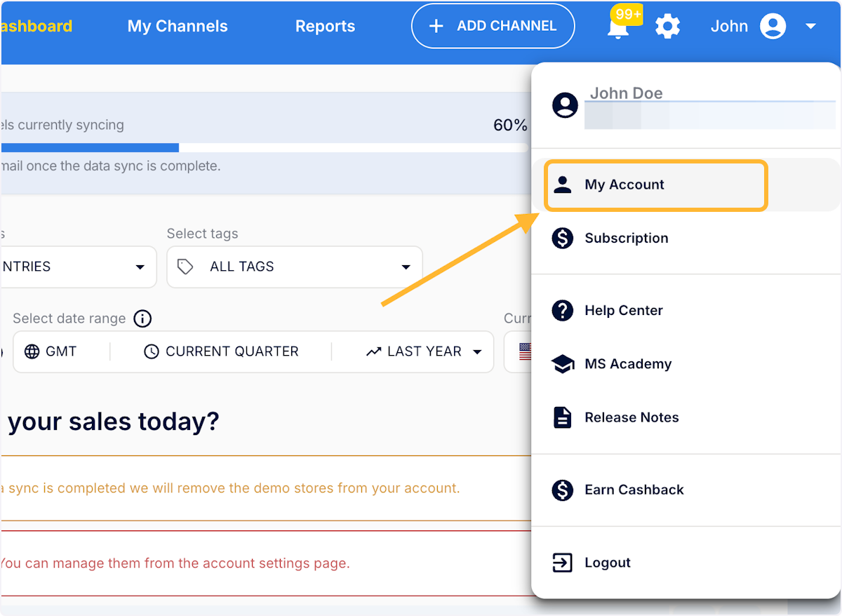Viewport: 842px width, 616px height.
Task: Open Release Notes menu entry
Action: (686, 417)
